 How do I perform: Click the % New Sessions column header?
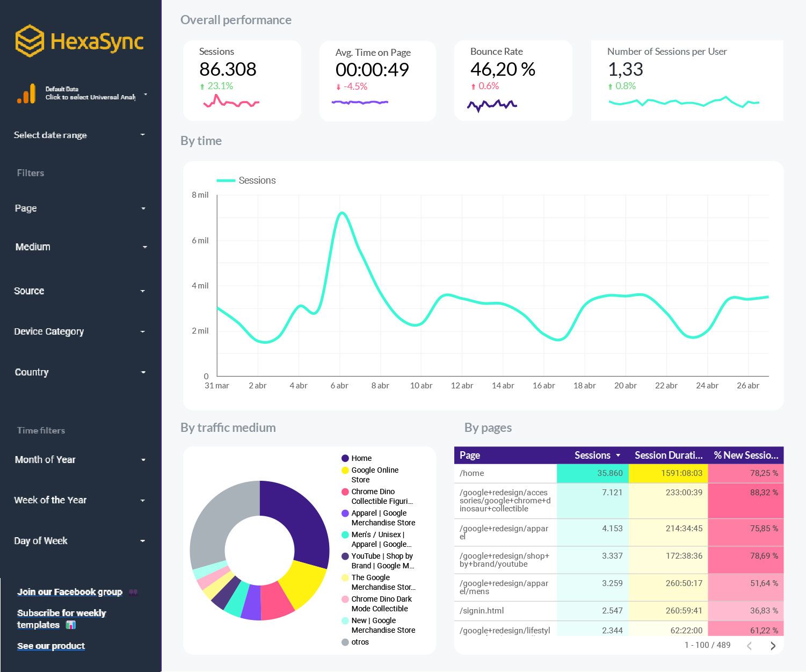coord(745,456)
